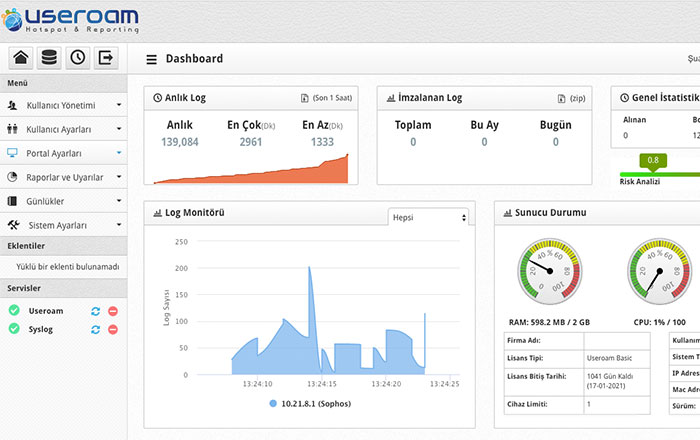Open Portal Ayarları menu item
This screenshot has height=440, width=700.
click(63, 153)
